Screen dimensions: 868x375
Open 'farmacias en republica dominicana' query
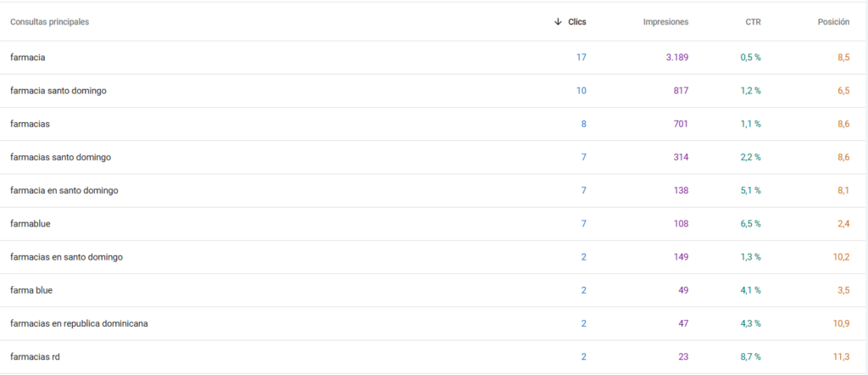[x=80, y=323]
